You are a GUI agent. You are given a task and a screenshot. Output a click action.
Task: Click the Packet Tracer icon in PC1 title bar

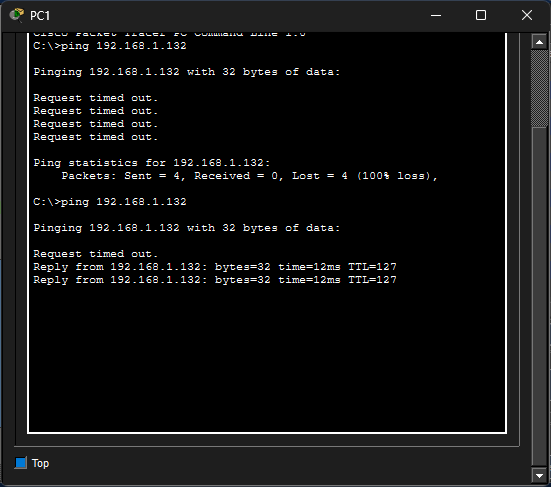click(x=17, y=15)
